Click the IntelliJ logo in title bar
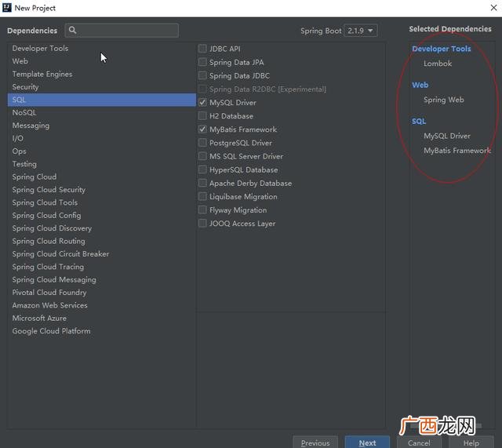The image size is (502, 448). 7,8
